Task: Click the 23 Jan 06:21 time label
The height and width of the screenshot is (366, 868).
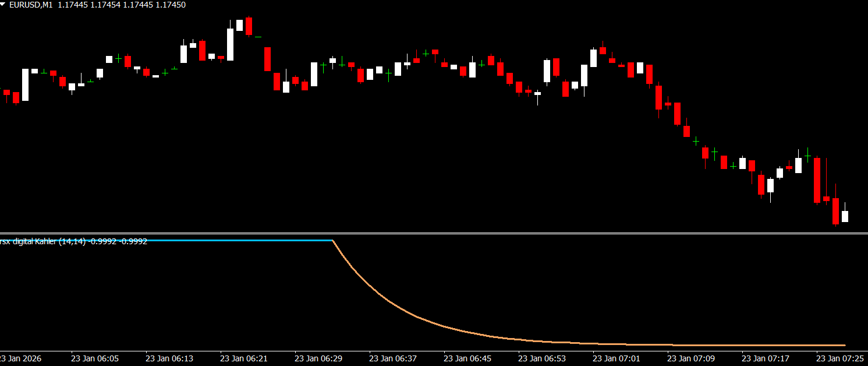Action: pos(244,358)
